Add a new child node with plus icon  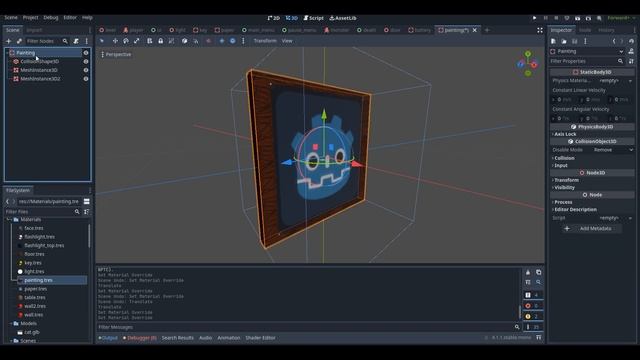[8, 41]
